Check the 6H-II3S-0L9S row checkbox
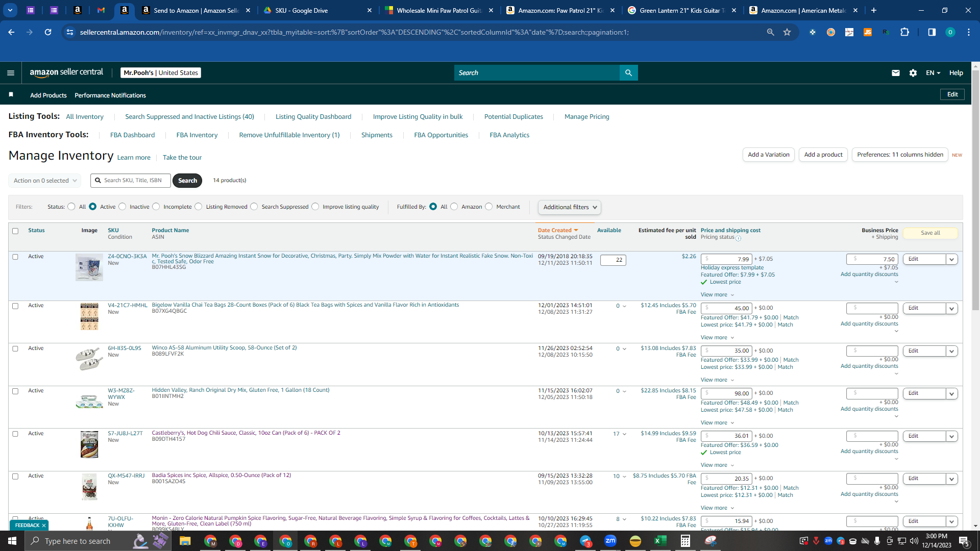The height and width of the screenshot is (551, 980). pos(15,349)
